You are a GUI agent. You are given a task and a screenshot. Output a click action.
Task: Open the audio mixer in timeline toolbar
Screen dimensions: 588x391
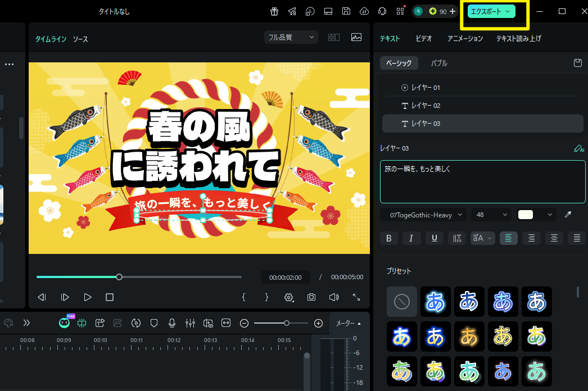(x=190, y=323)
